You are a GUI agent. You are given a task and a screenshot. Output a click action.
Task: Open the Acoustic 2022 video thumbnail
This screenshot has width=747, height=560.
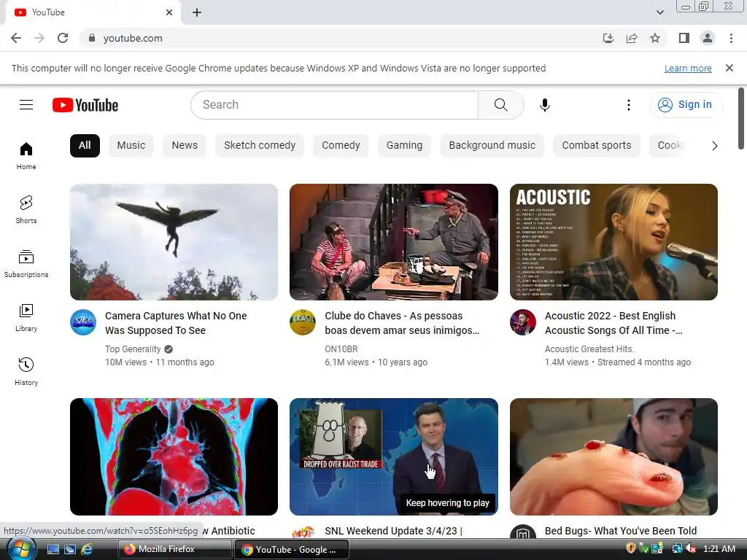(x=614, y=242)
